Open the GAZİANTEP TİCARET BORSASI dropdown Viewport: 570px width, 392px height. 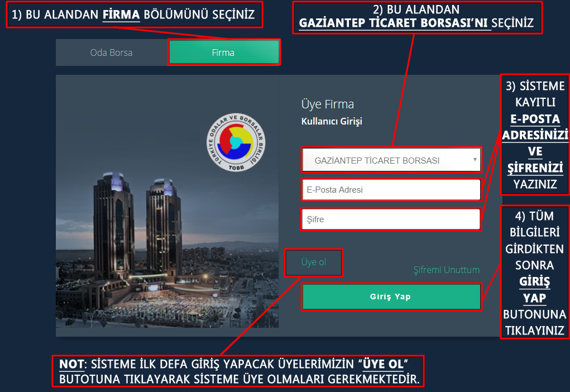[x=391, y=160]
